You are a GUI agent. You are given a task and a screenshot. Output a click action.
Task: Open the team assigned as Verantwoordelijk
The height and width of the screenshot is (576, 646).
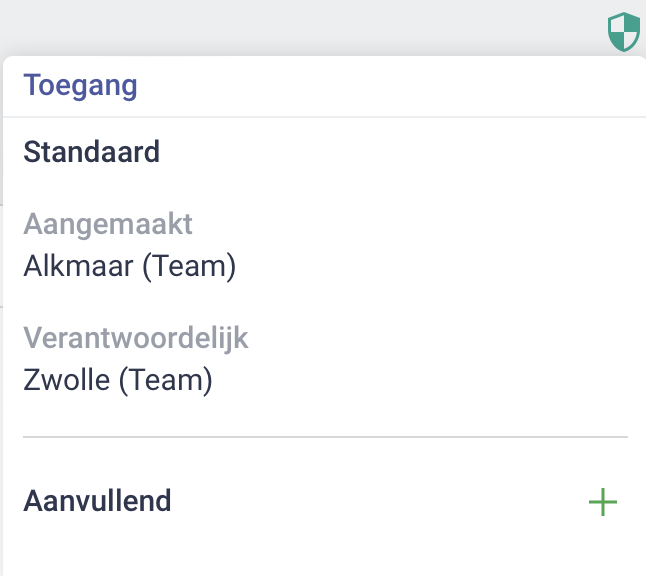point(118,380)
